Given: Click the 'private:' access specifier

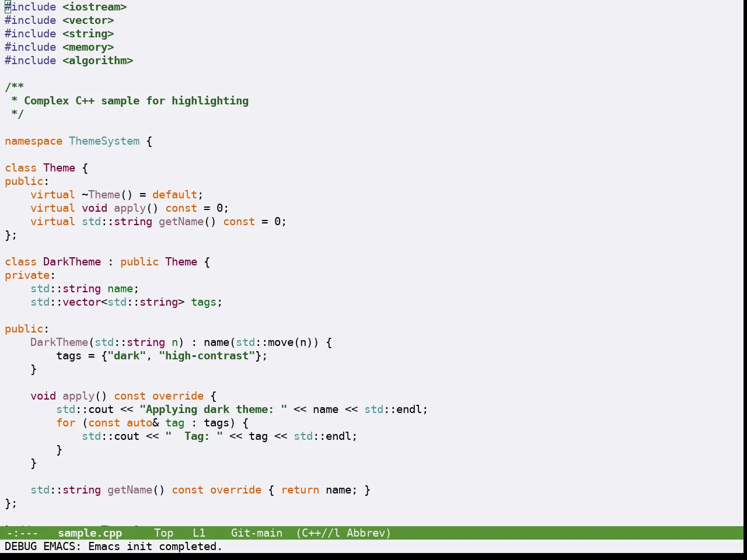Looking at the screenshot, I should 30,275.
